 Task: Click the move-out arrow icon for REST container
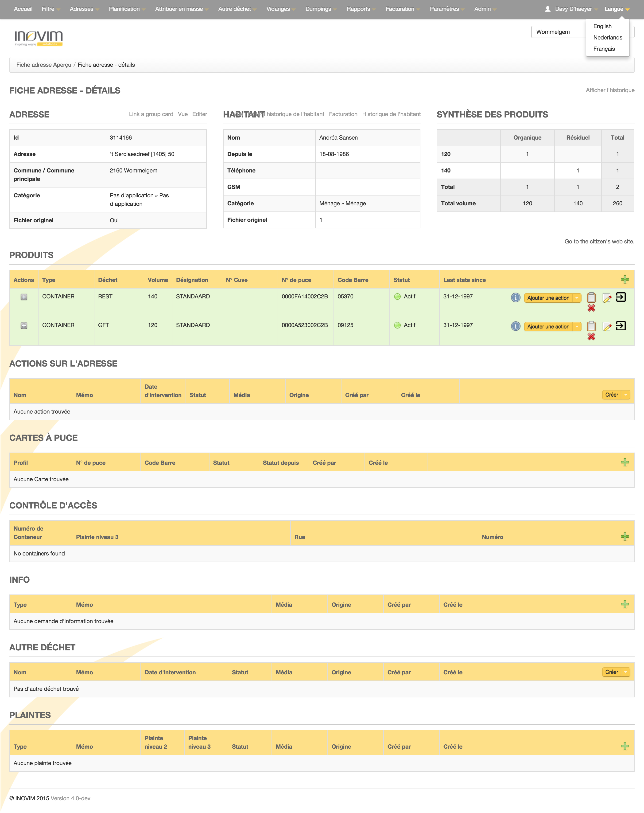click(621, 297)
